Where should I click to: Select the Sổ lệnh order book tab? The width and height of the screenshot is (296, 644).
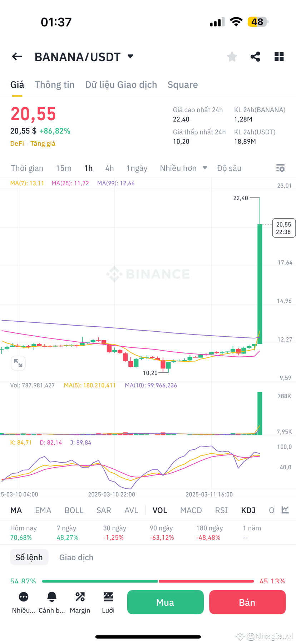[29, 557]
